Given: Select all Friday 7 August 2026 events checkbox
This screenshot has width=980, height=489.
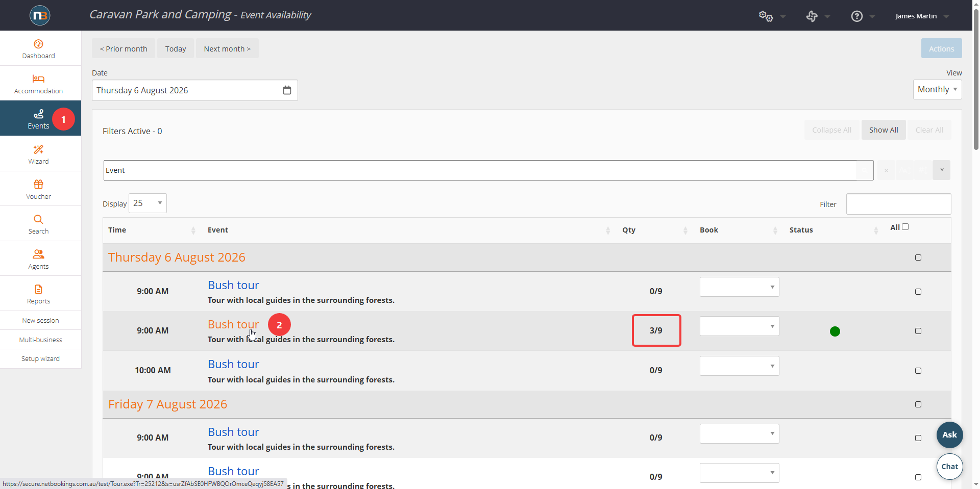Looking at the screenshot, I should tap(918, 404).
